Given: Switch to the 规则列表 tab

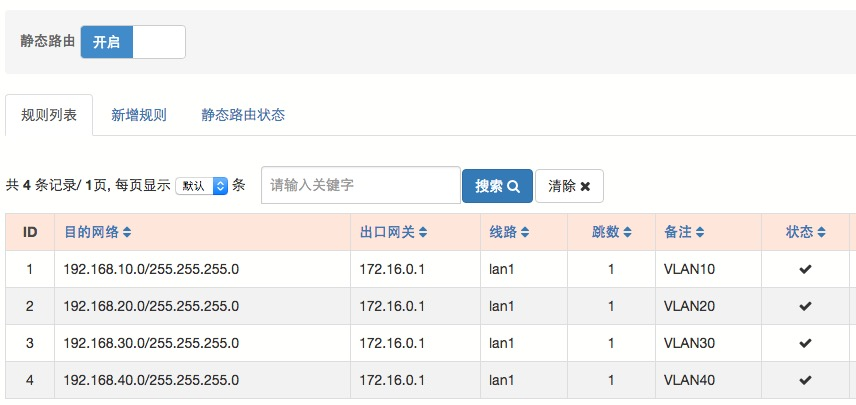Looking at the screenshot, I should [x=49, y=115].
